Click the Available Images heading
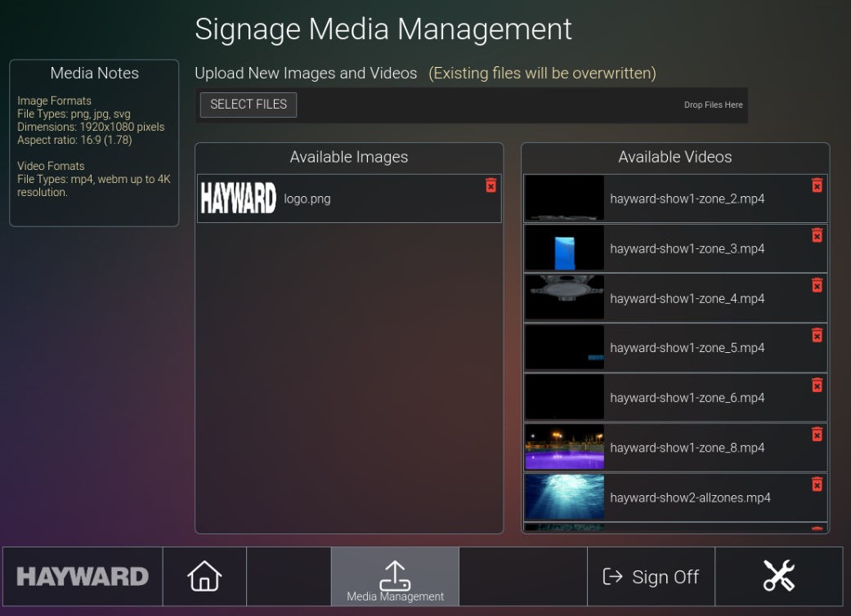Viewport: 851px width, 616px height. click(349, 157)
